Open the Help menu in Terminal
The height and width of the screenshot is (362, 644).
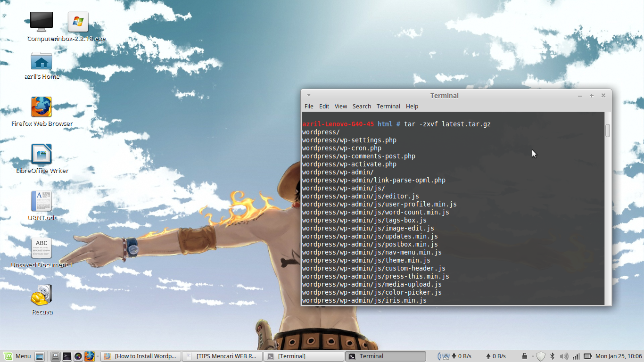[x=412, y=107]
